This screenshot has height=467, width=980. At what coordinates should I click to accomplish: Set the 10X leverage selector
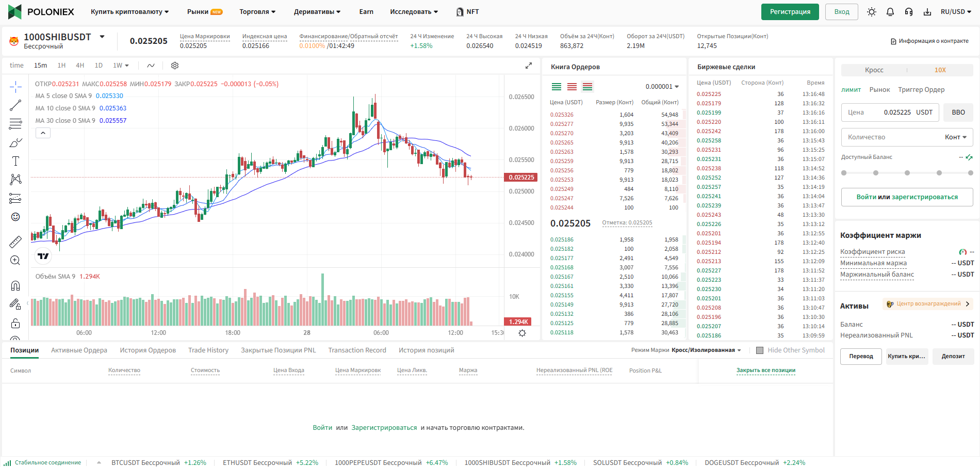point(940,70)
